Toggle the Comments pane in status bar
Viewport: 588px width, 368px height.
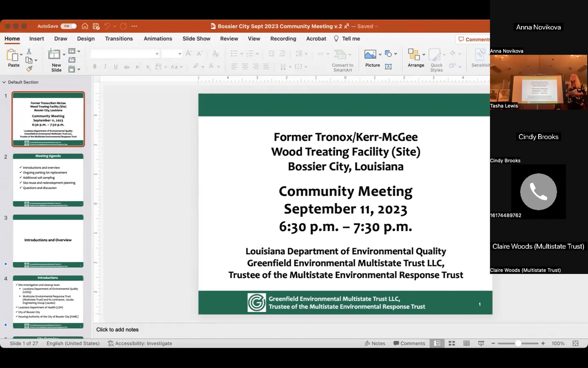[409, 343]
